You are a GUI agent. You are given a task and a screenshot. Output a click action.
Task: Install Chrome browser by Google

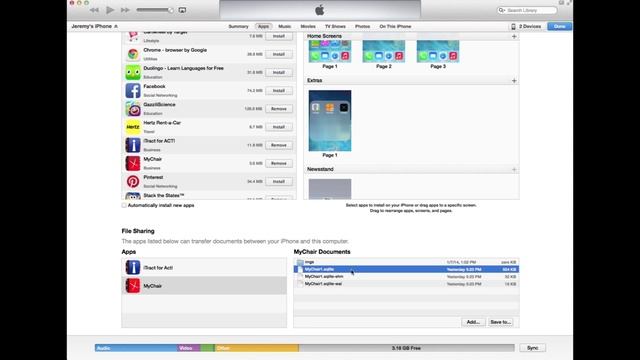(x=279, y=54)
